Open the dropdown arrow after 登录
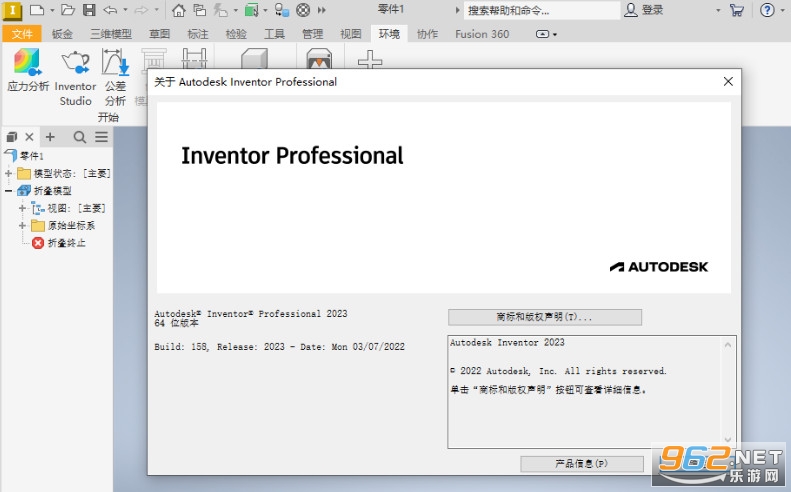 (x=718, y=10)
